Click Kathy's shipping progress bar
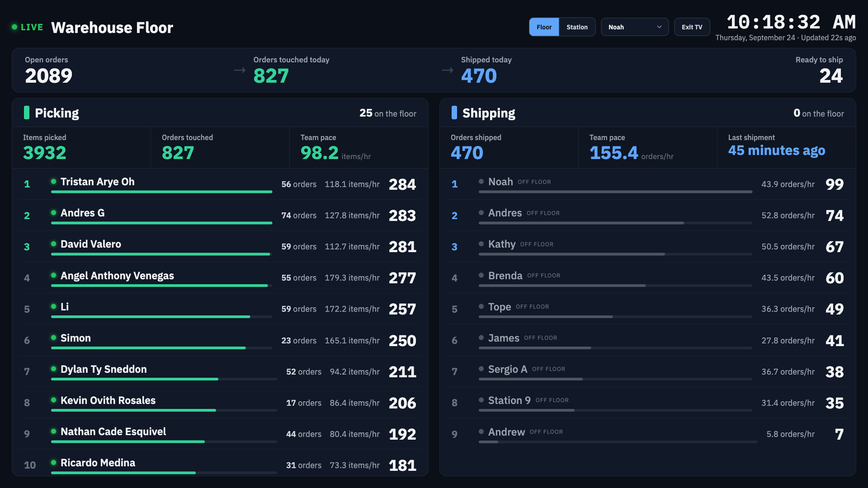The width and height of the screenshot is (868, 488). click(615, 254)
